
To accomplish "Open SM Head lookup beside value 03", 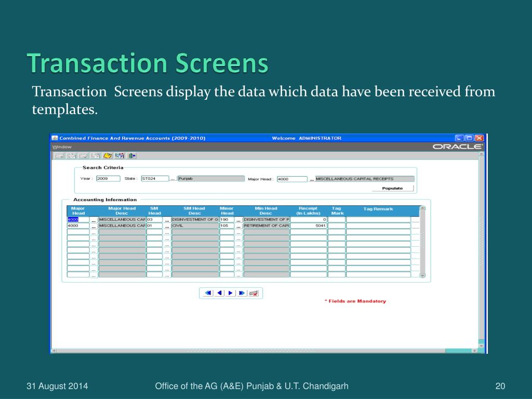I will click(167, 220).
